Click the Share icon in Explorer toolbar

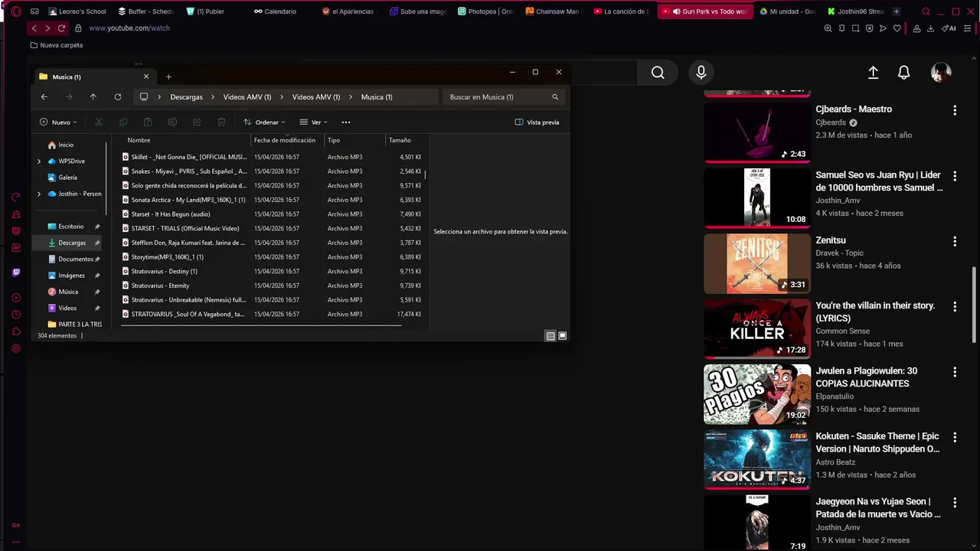coord(197,122)
